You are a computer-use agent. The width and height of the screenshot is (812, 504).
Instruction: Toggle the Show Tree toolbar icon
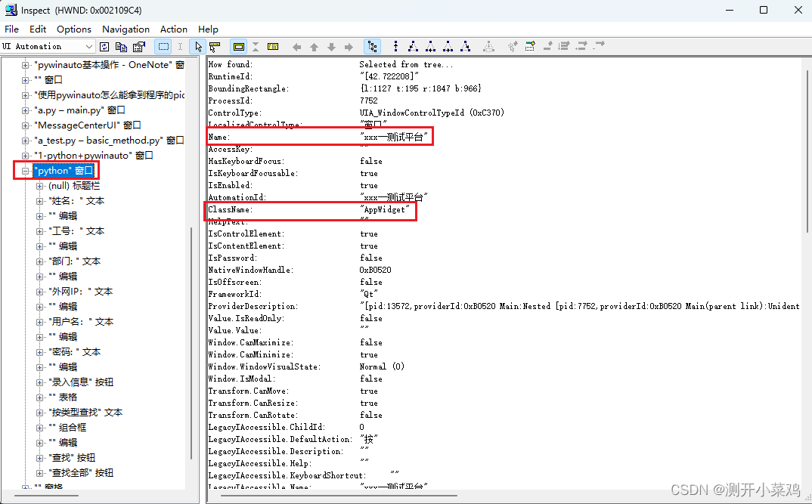click(372, 47)
